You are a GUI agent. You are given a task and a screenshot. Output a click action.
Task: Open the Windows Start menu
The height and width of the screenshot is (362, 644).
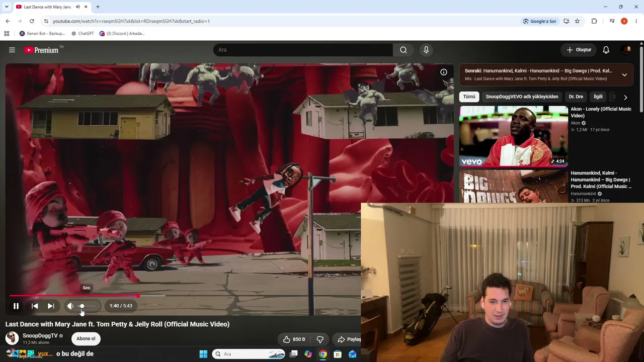[203, 354]
